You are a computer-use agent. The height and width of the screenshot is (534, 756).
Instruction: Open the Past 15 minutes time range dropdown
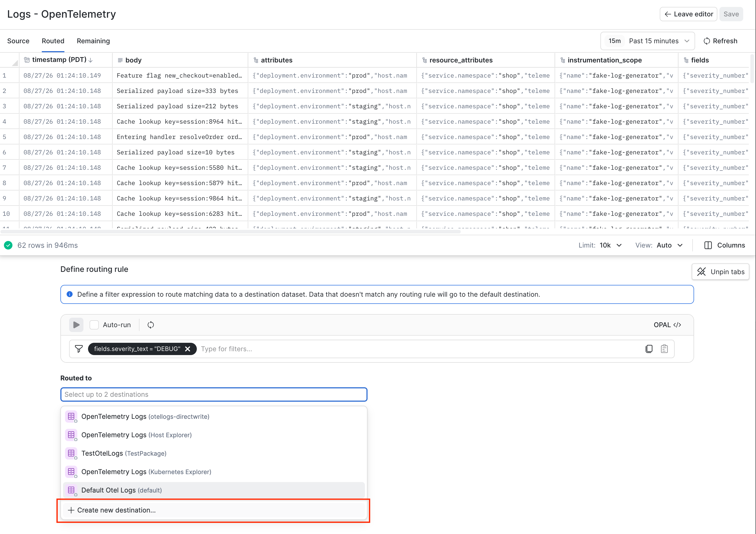[647, 41]
